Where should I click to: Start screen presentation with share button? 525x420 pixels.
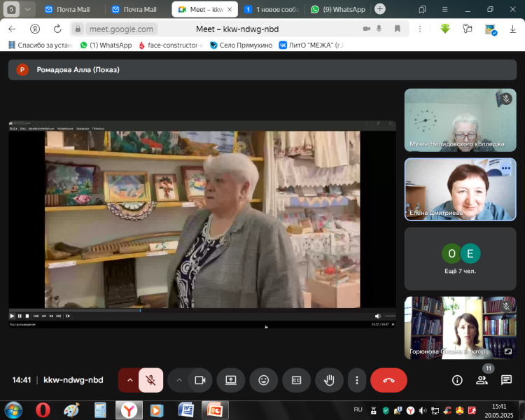tap(230, 380)
